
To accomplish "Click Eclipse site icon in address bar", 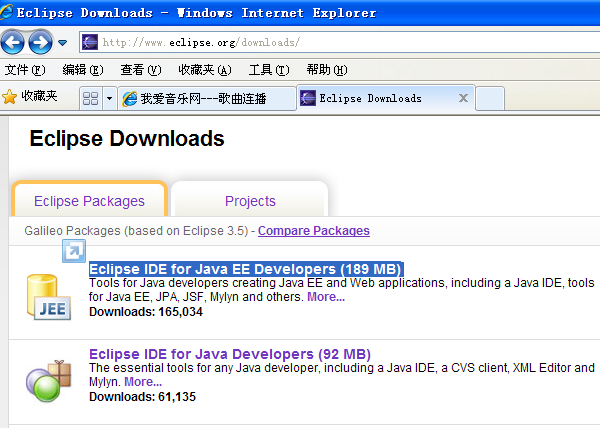I will point(90,42).
